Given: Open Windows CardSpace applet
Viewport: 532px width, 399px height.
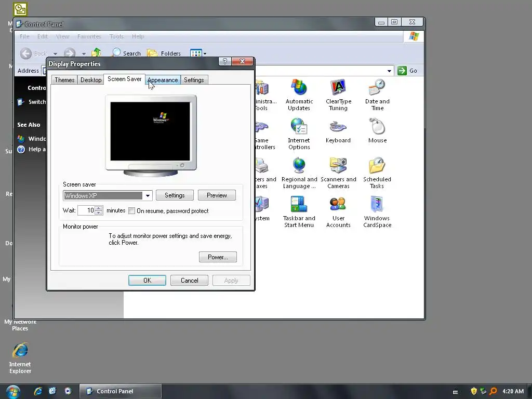Looking at the screenshot, I should [377, 212].
